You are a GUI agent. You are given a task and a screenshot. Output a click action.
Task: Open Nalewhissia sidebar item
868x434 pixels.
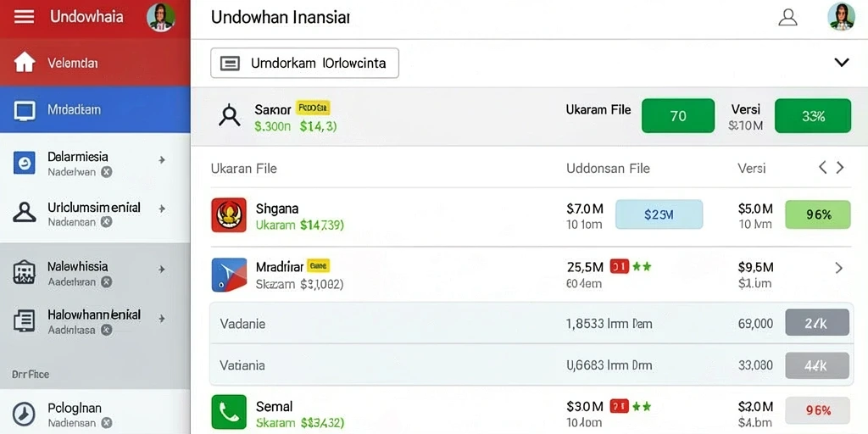coord(95,274)
